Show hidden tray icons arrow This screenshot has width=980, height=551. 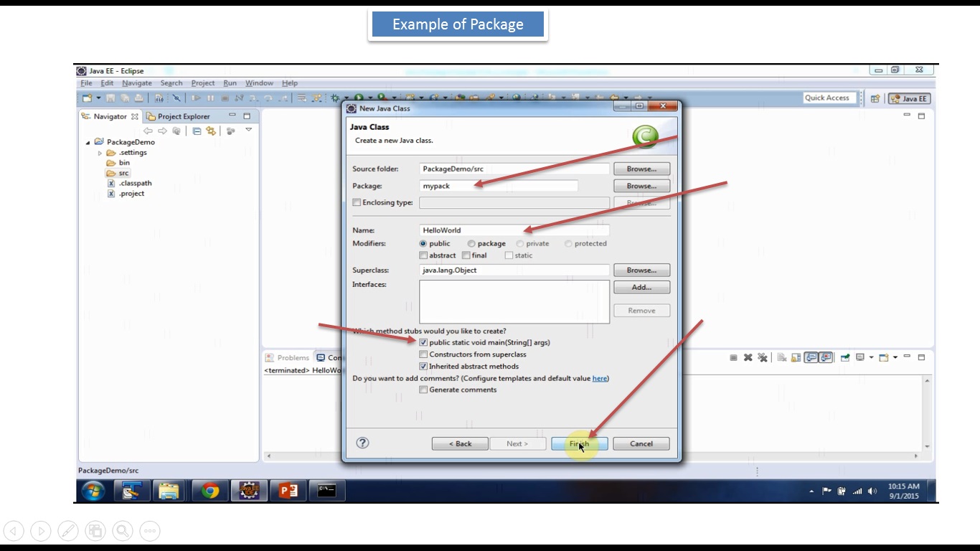click(811, 491)
